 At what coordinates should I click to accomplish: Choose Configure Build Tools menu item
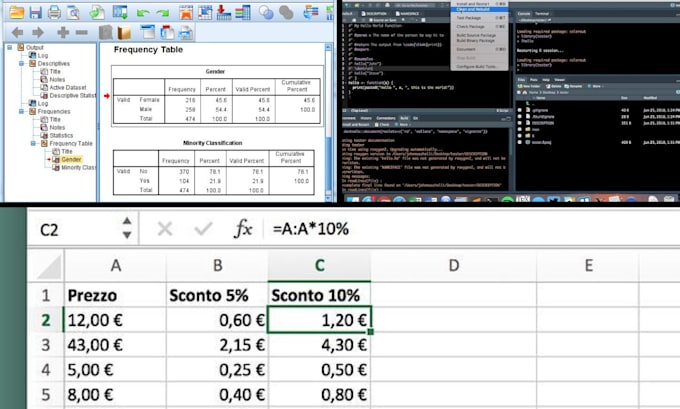pyautogui.click(x=479, y=67)
